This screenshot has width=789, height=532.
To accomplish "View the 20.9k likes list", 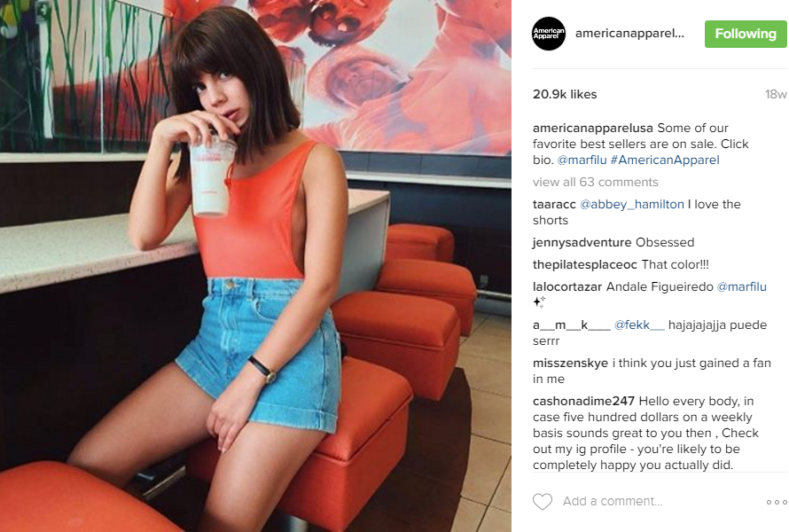I will click(565, 94).
